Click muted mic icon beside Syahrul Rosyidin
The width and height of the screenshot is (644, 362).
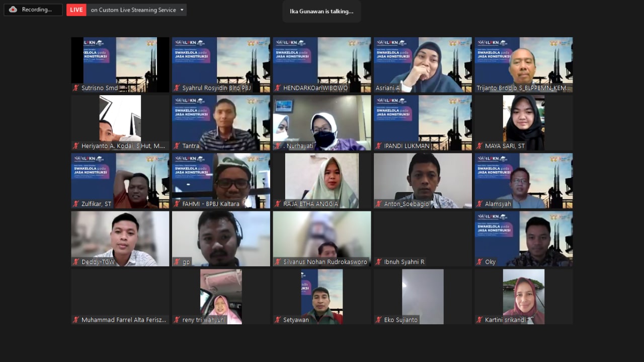click(177, 88)
